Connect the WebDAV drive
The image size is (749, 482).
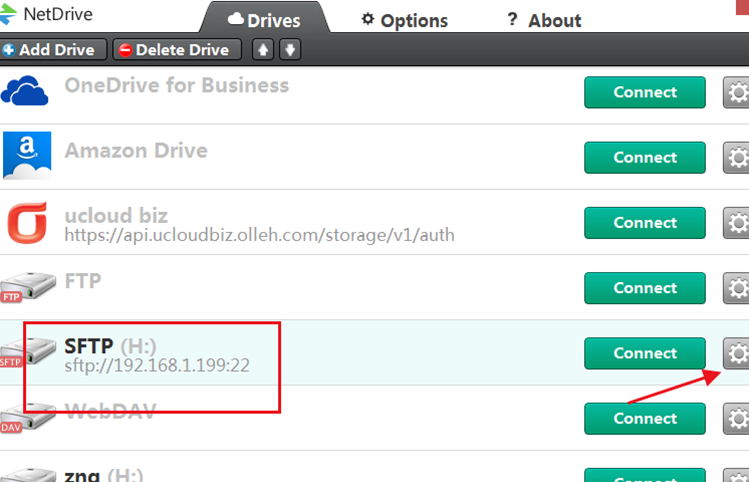[644, 418]
